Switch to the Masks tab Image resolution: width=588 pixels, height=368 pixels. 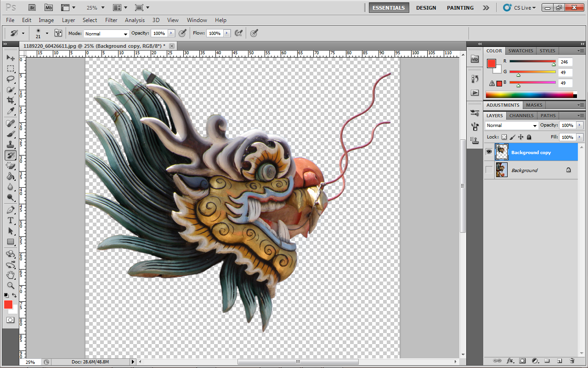(x=534, y=105)
